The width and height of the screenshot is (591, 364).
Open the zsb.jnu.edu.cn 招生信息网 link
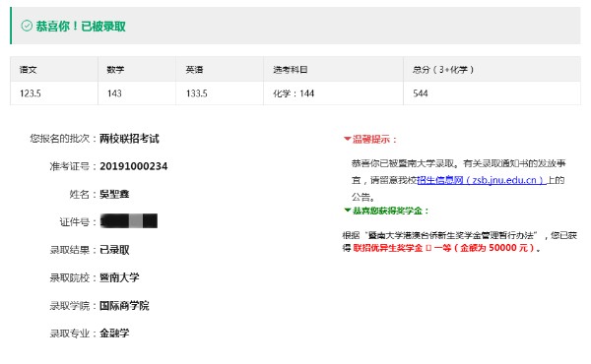pyautogui.click(x=482, y=180)
